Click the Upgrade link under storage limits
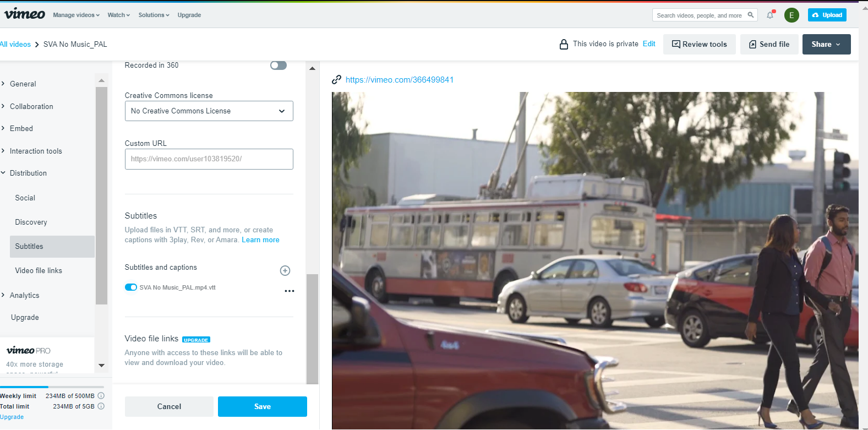The width and height of the screenshot is (868, 430). (x=12, y=417)
